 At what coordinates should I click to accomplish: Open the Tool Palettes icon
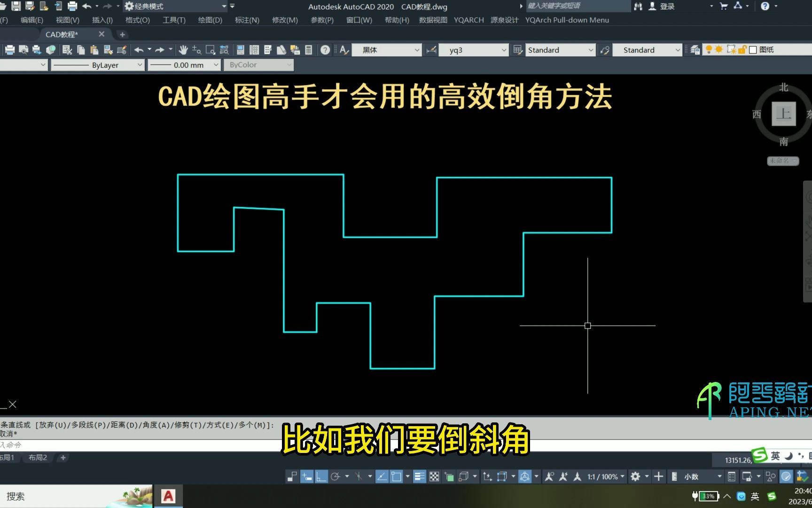tap(268, 50)
